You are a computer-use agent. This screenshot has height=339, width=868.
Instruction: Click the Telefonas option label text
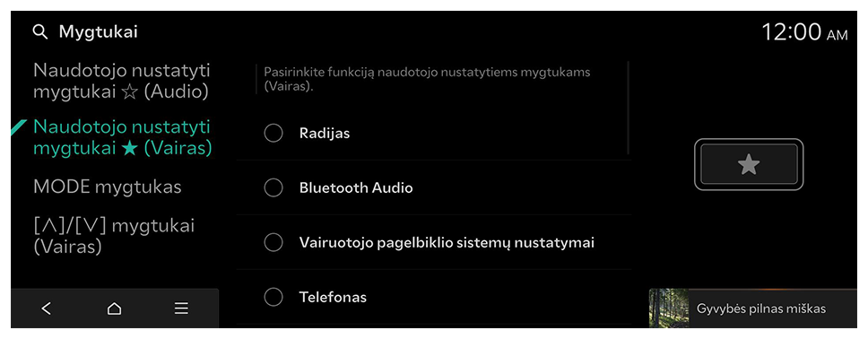point(333,298)
